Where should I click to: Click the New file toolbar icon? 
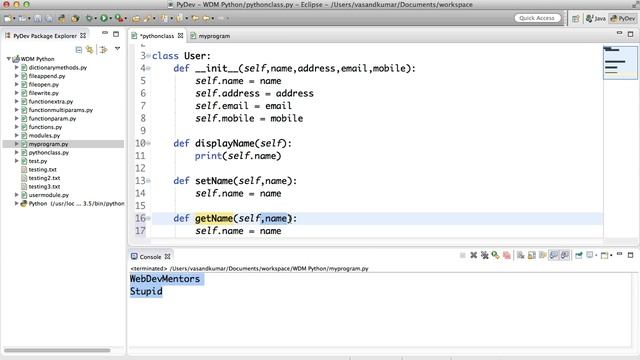tap(8, 18)
